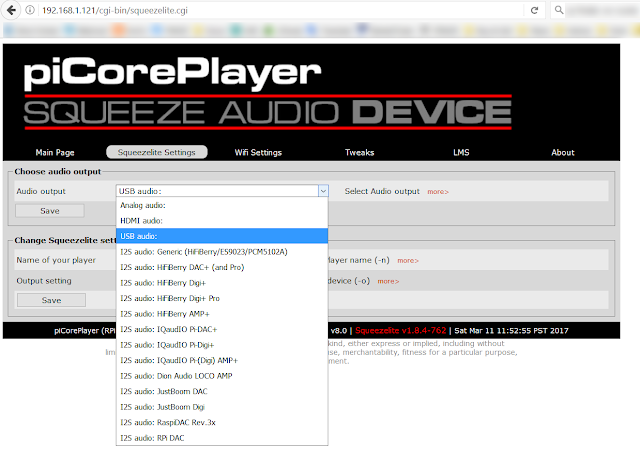Select I2S audio Generic HiFiBerry/ES9023/PCM5102A
This screenshot has width=640, height=463.
tap(222, 252)
